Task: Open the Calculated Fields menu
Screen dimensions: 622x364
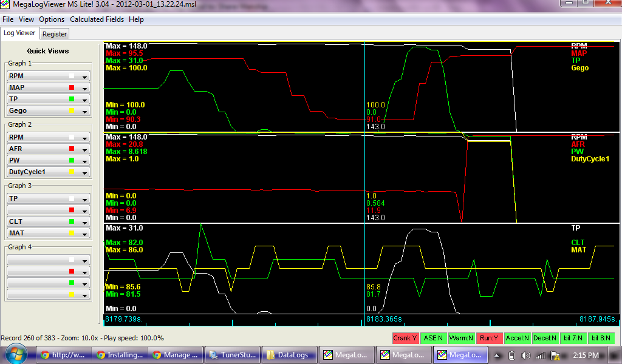Action: [97, 19]
